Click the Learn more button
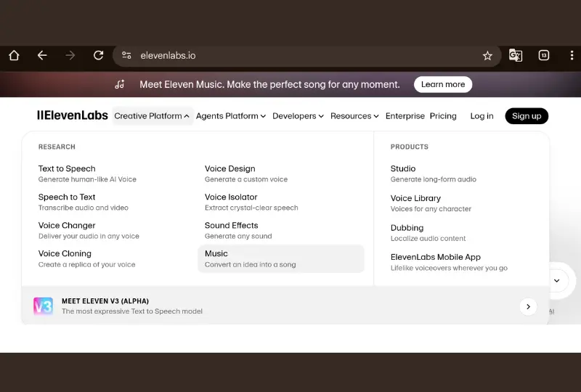This screenshot has height=392, width=581. point(443,84)
